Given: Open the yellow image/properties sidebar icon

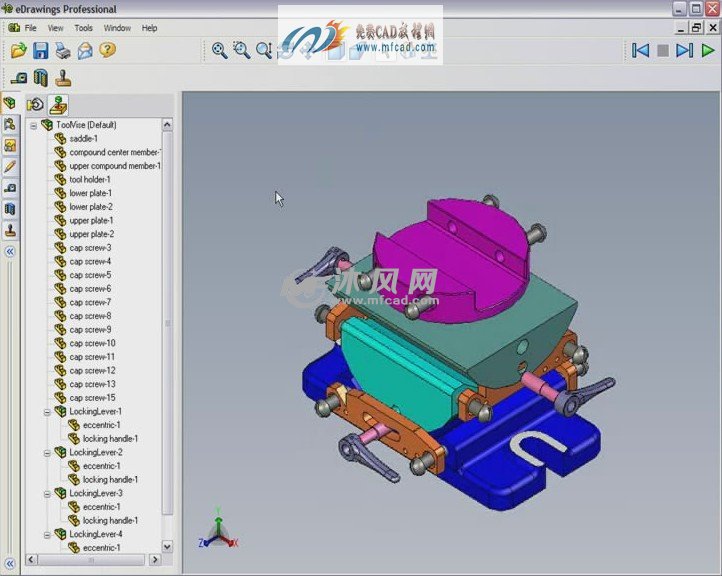Looking at the screenshot, I should click(10, 146).
